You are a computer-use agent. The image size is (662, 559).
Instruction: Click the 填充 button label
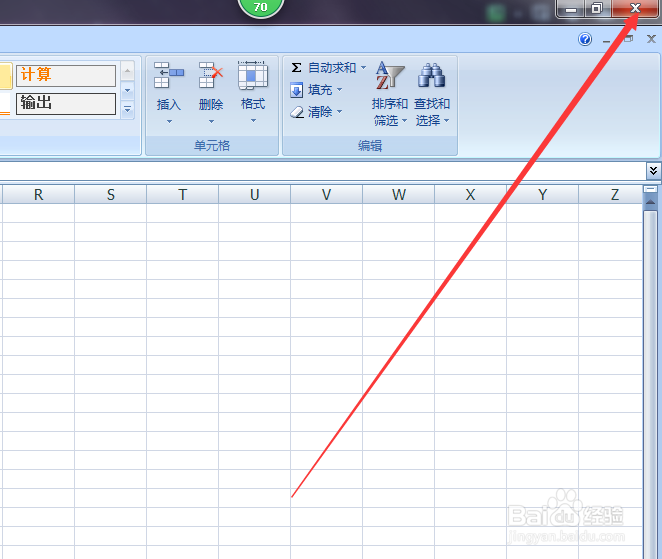pos(320,90)
